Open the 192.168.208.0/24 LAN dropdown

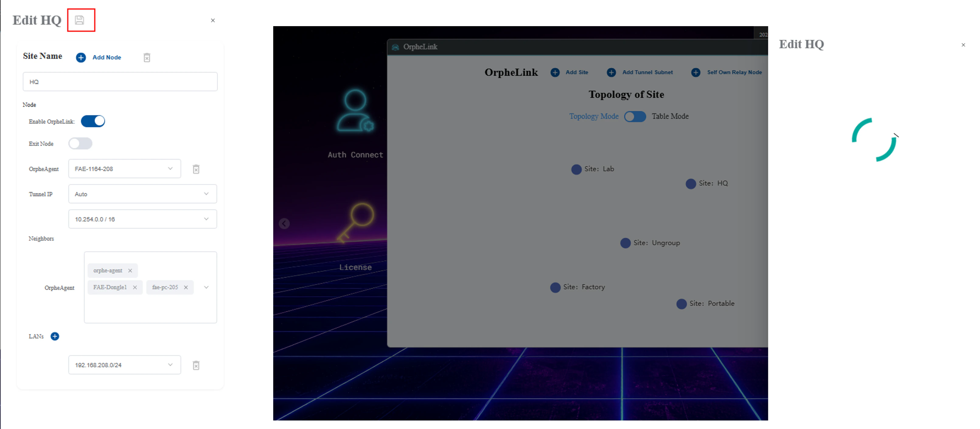[x=124, y=365]
